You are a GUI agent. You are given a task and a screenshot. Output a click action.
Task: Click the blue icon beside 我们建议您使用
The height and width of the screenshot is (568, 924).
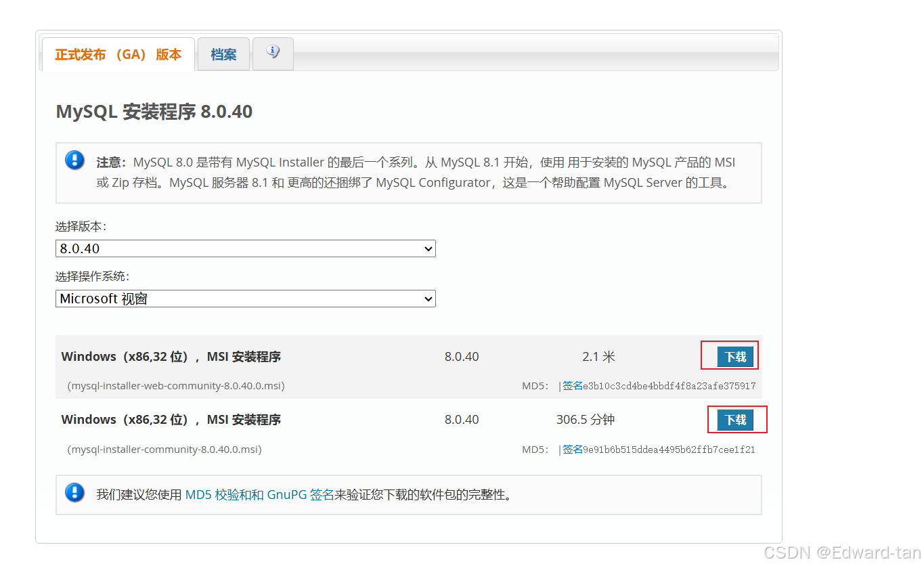pos(74,492)
